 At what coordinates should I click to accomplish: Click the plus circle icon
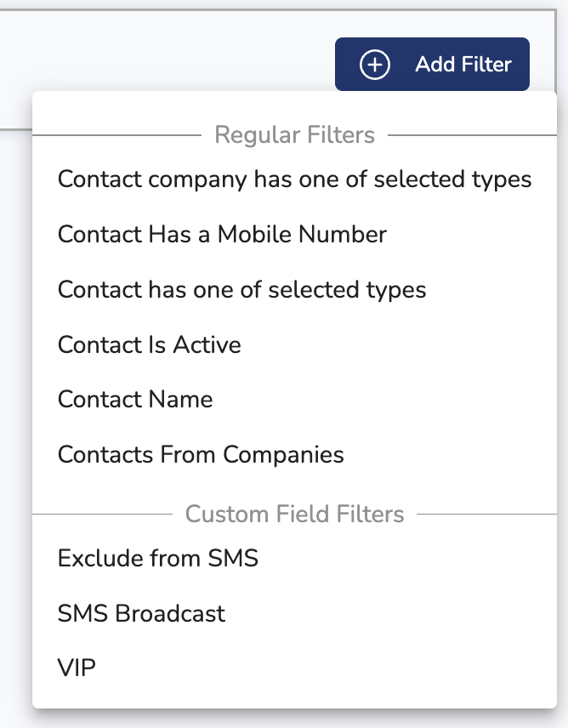375,65
